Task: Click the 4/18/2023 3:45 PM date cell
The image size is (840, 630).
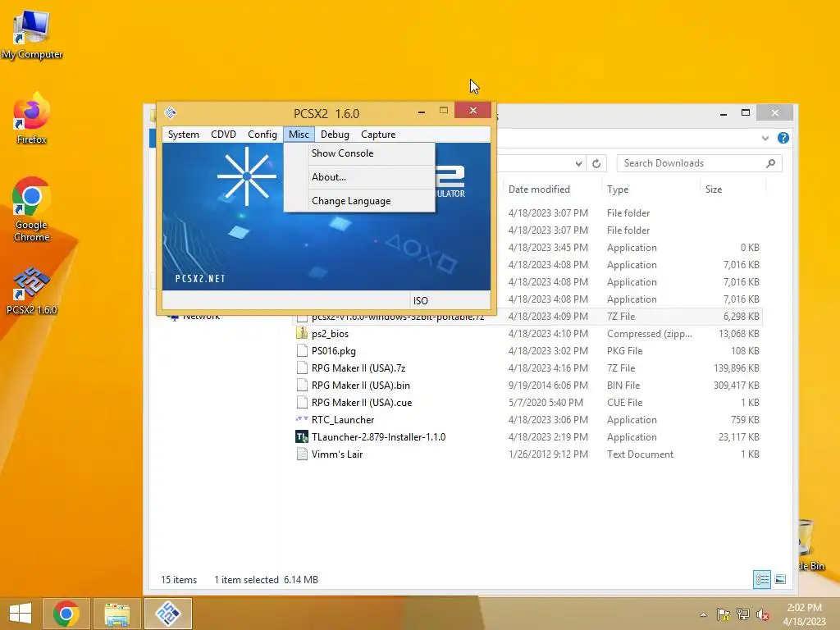Action: [548, 248]
